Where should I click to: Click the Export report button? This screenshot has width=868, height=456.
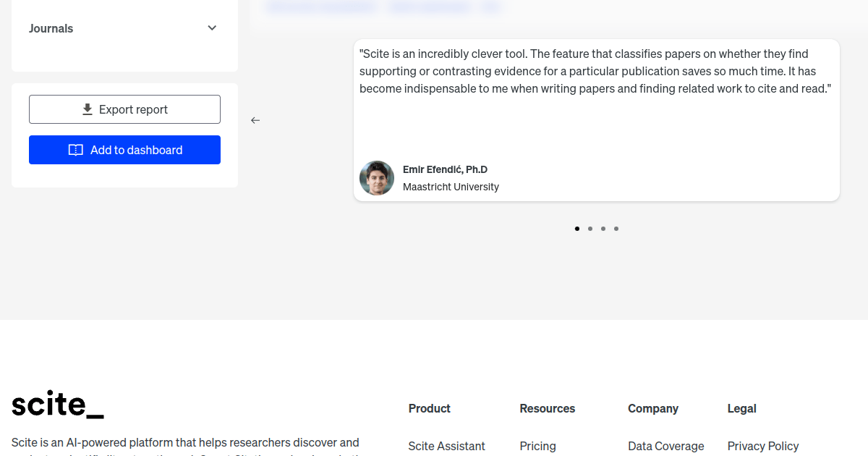click(124, 109)
